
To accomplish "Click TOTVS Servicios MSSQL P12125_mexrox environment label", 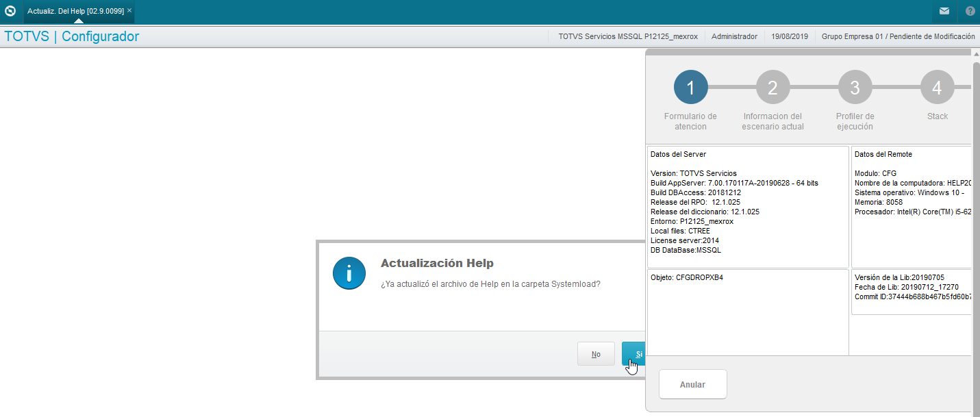I will tap(628, 36).
